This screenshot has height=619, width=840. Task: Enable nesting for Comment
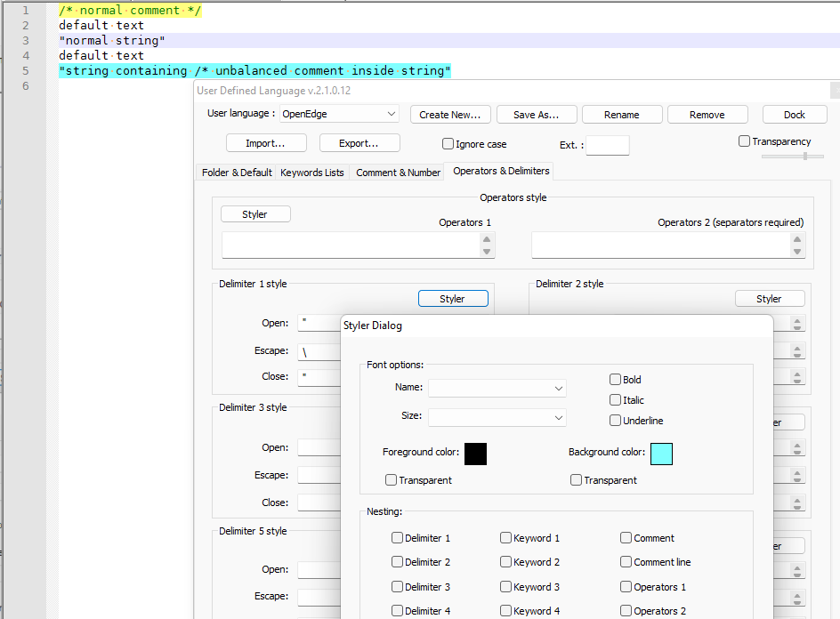[626, 537]
